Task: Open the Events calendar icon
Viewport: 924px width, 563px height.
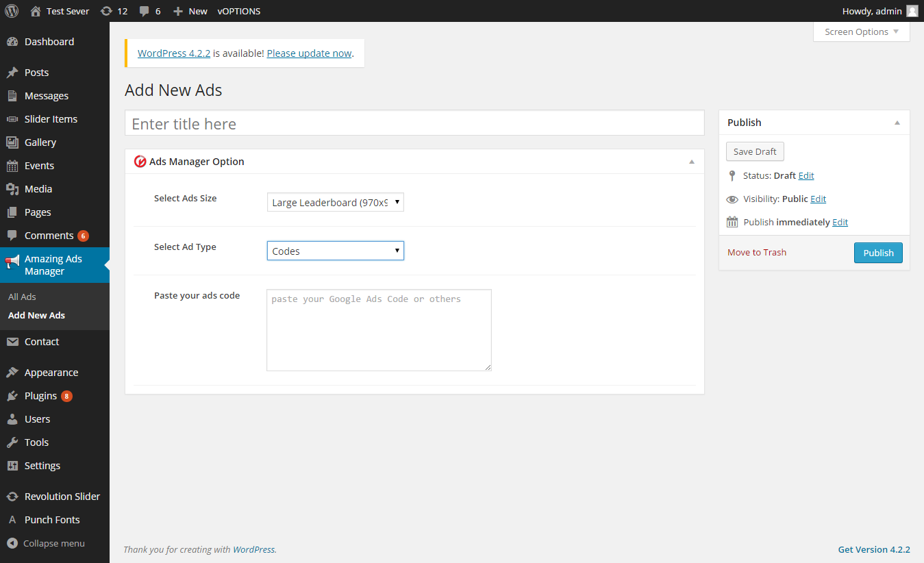Action: coord(12,166)
